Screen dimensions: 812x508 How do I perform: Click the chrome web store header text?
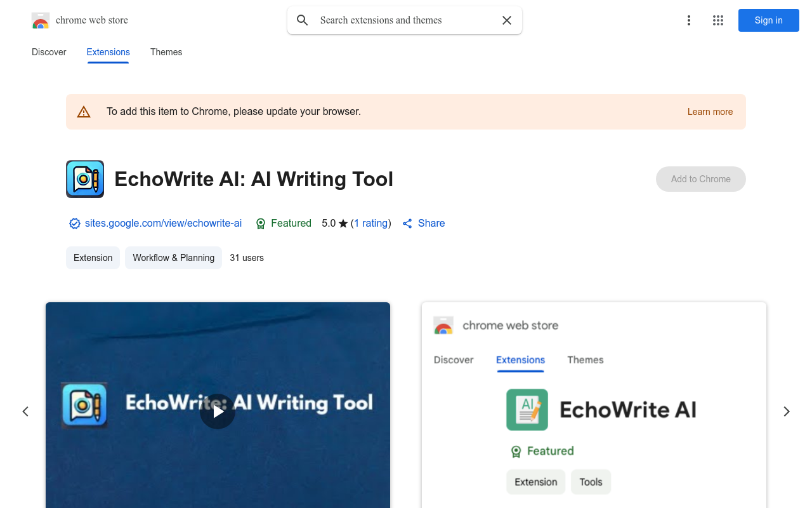(92, 20)
